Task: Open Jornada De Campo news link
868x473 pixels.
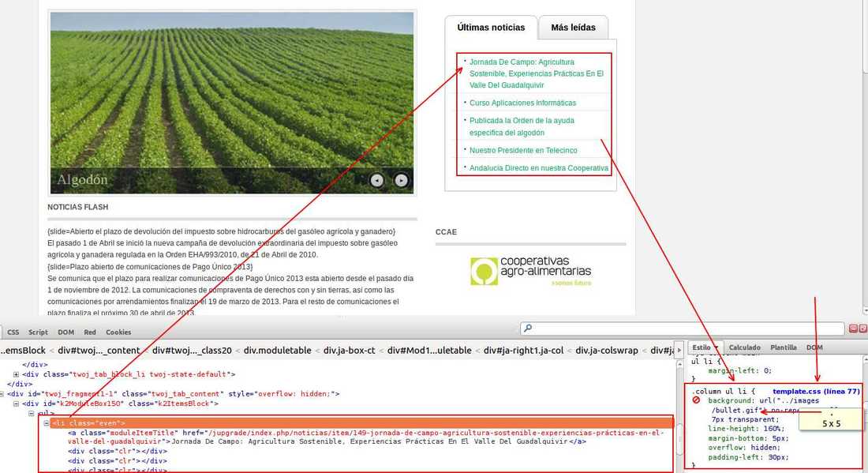Action: (537, 73)
